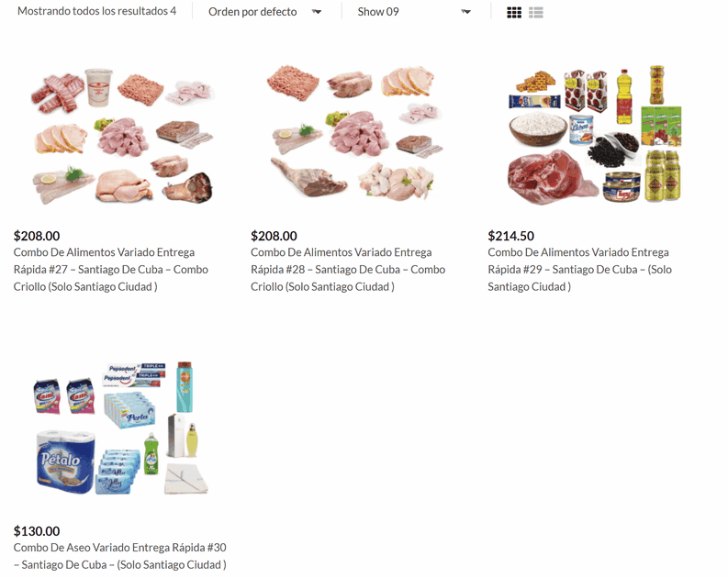Open the Combo #28 product image

pyautogui.click(x=355, y=134)
